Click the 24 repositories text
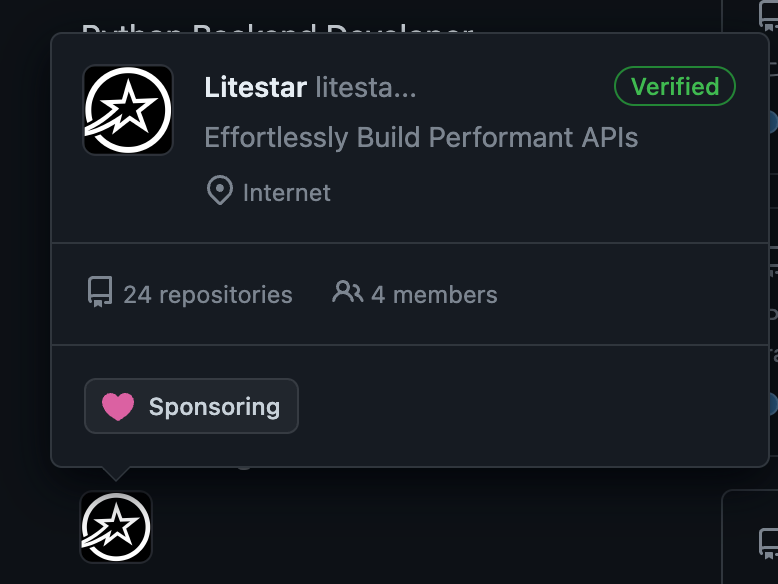 coord(207,295)
